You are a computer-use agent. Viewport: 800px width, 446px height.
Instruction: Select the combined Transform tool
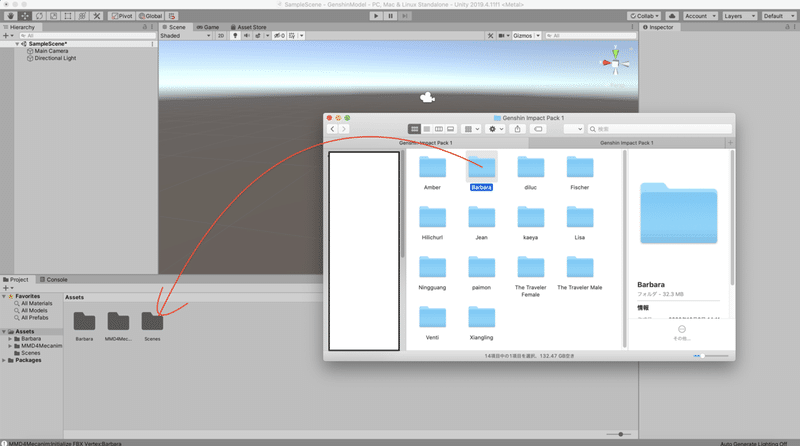coord(82,16)
